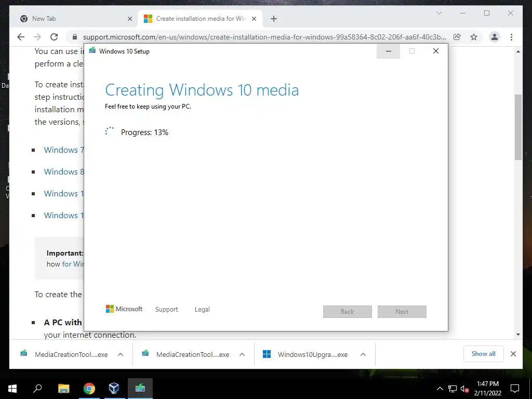This screenshot has width=532, height=399.
Task: Click Show all downloads
Action: (x=484, y=354)
